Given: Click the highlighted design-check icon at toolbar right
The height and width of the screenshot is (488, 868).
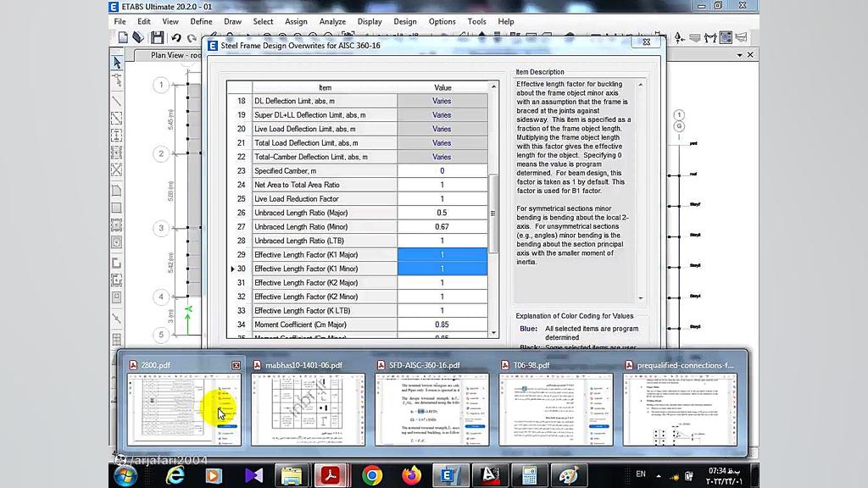Looking at the screenshot, I should pyautogui.click(x=726, y=37).
